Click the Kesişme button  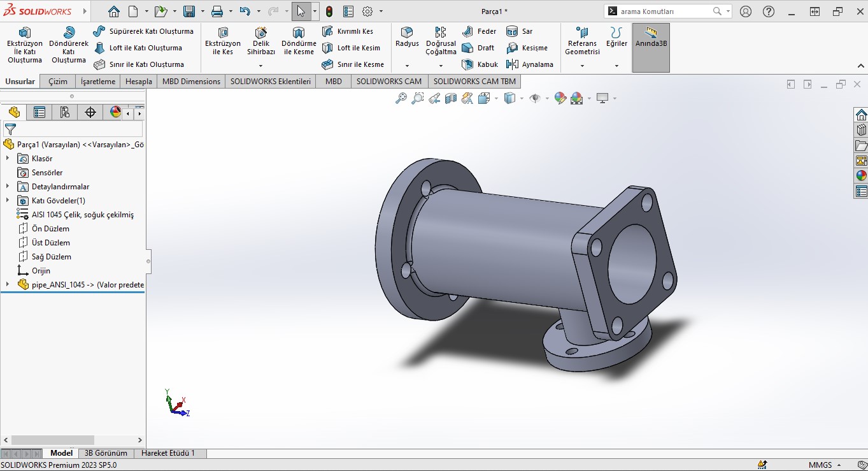pyautogui.click(x=527, y=48)
